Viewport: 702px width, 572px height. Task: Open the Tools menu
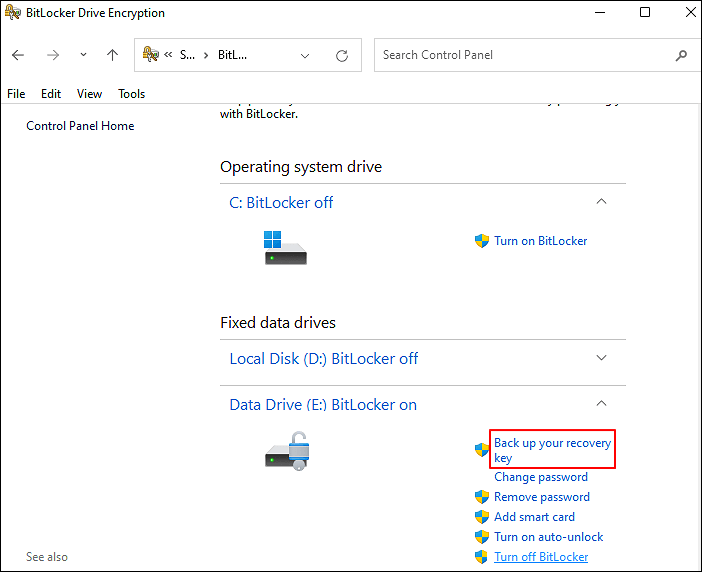tap(132, 94)
